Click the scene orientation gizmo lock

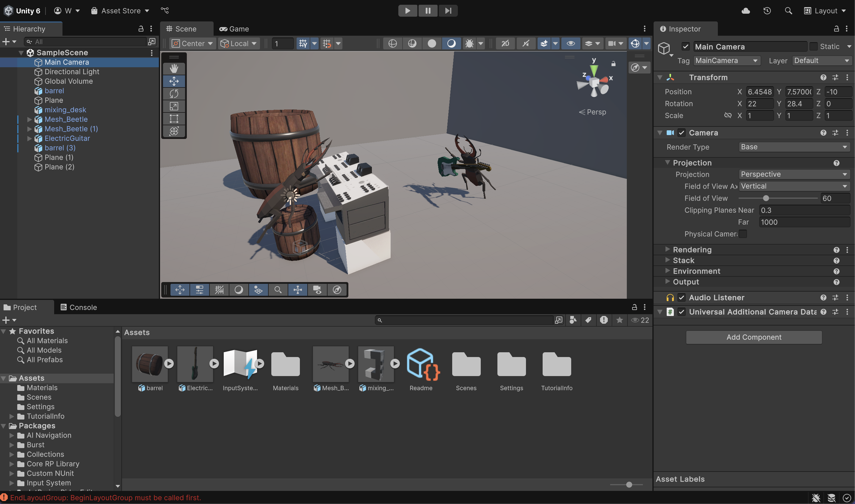pyautogui.click(x=613, y=64)
